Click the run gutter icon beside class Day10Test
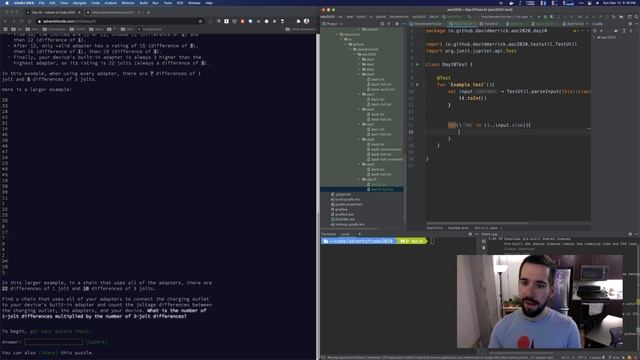 417,64
